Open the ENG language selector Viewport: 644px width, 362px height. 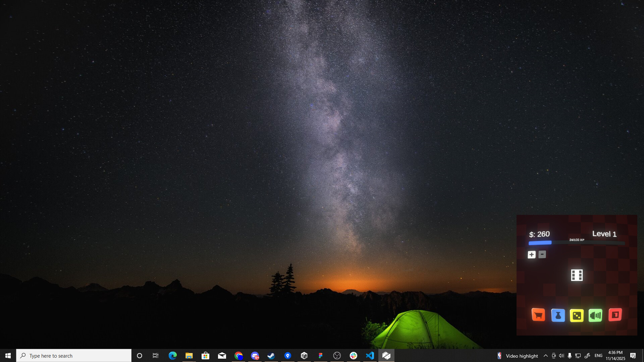pos(598,356)
